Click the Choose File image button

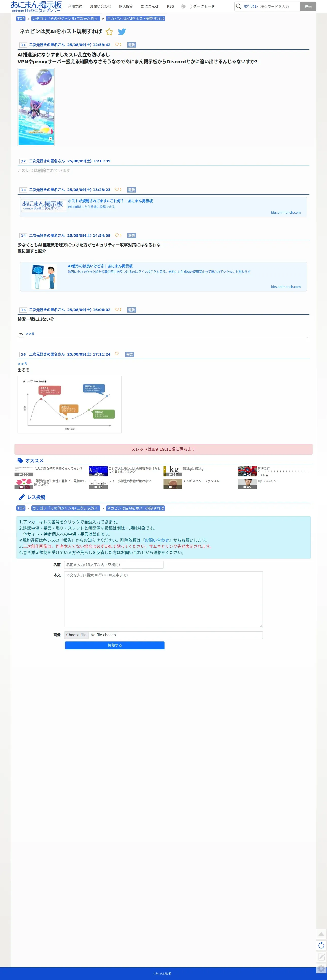[x=76, y=635]
